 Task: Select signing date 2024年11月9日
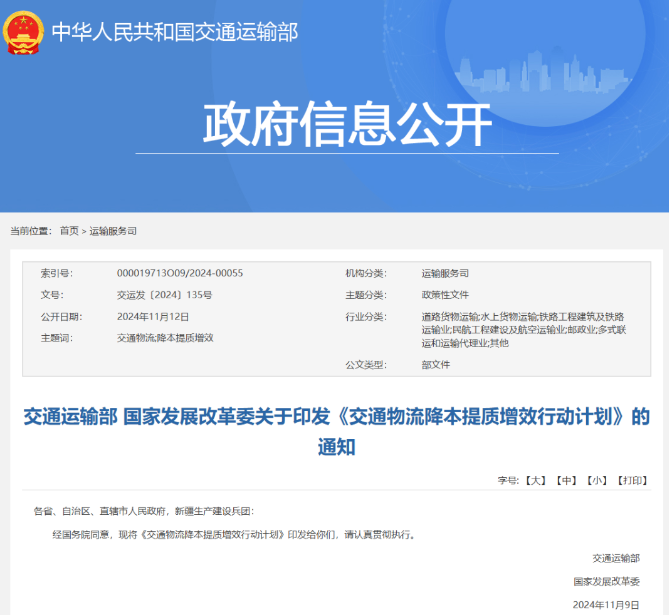tap(606, 605)
